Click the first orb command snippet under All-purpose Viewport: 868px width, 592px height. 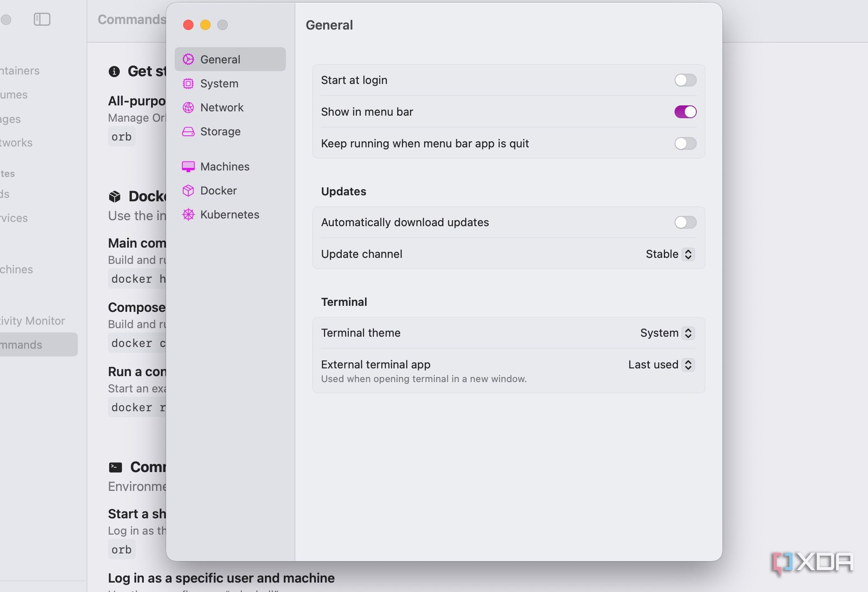coord(122,137)
